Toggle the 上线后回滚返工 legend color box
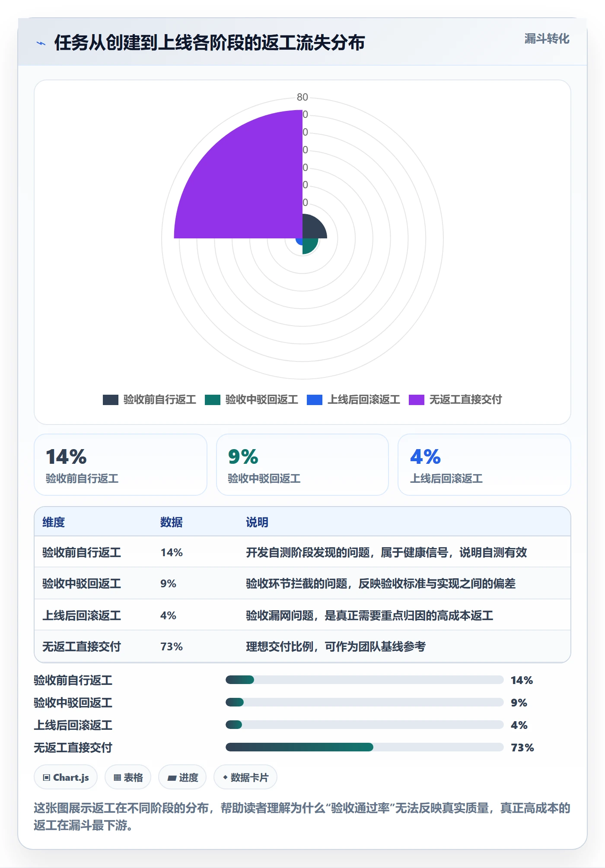The image size is (605, 868). coord(315,400)
